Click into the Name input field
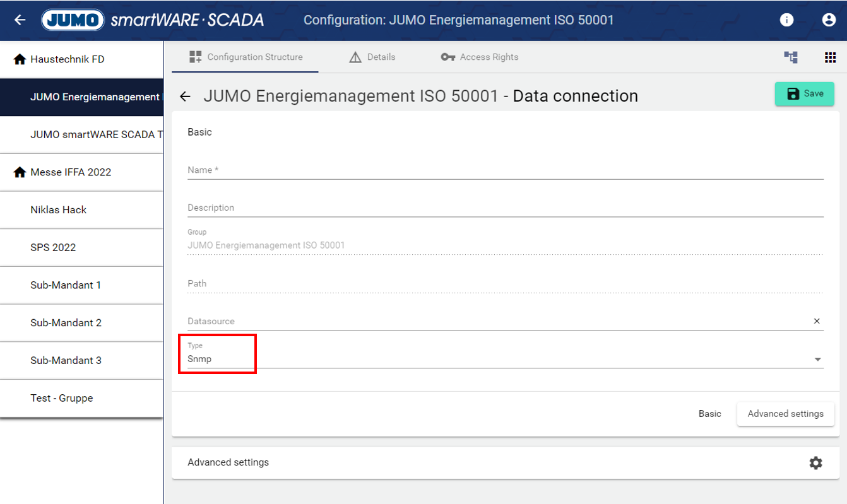 pyautogui.click(x=505, y=170)
